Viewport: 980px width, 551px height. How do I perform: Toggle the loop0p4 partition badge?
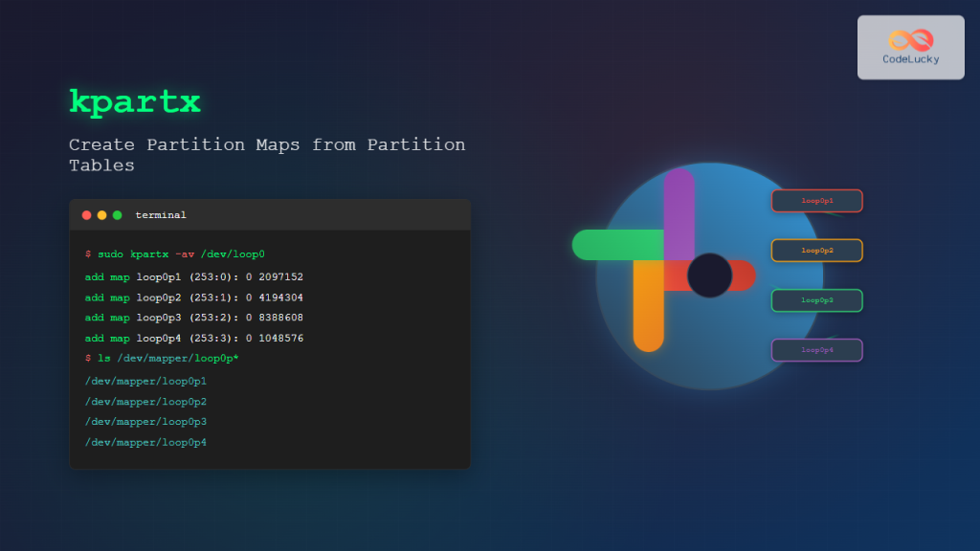click(x=816, y=349)
